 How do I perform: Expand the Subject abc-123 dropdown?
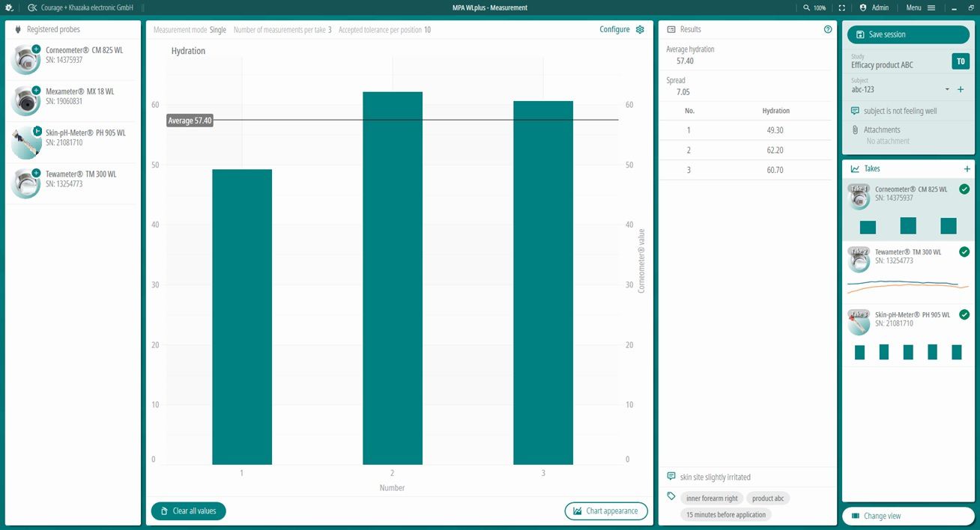pos(947,90)
